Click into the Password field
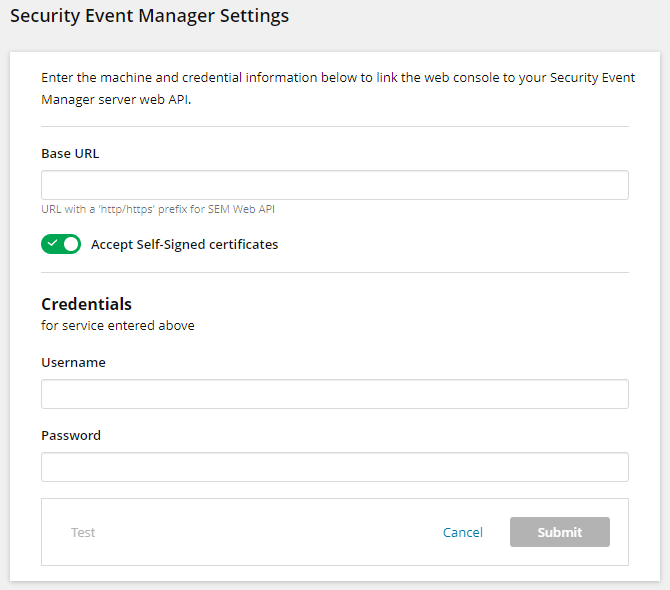This screenshot has height=590, width=670. (334, 467)
